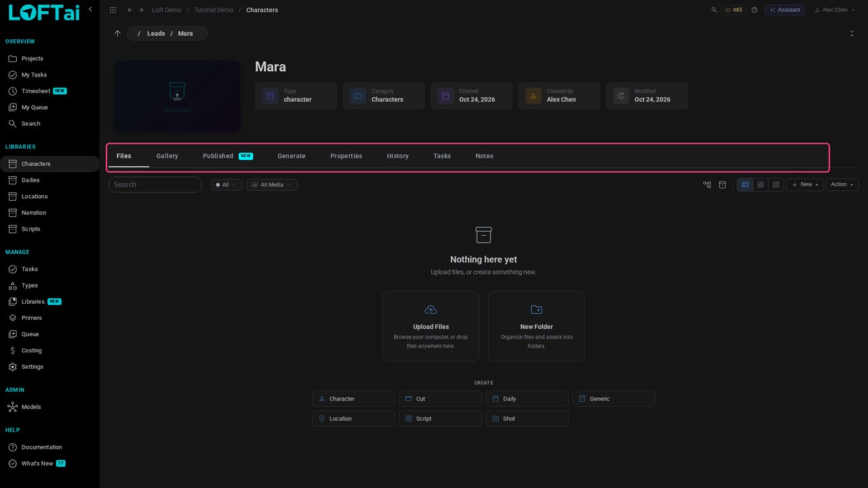Click the Assistant button
Image resolution: width=868 pixels, height=488 pixels.
point(785,10)
